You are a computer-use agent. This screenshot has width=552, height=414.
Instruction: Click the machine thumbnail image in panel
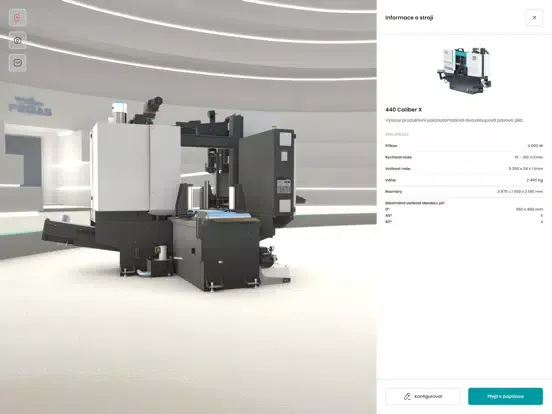coord(464,70)
